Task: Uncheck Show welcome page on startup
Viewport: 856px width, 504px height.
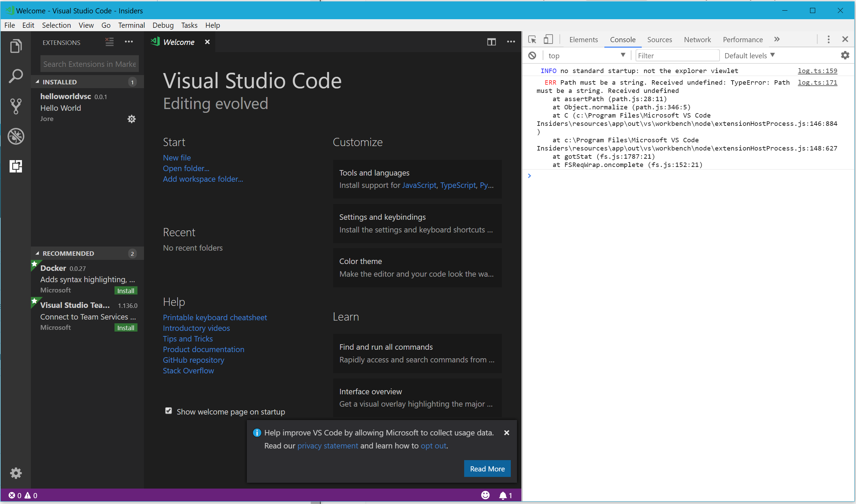Action: coord(168,411)
